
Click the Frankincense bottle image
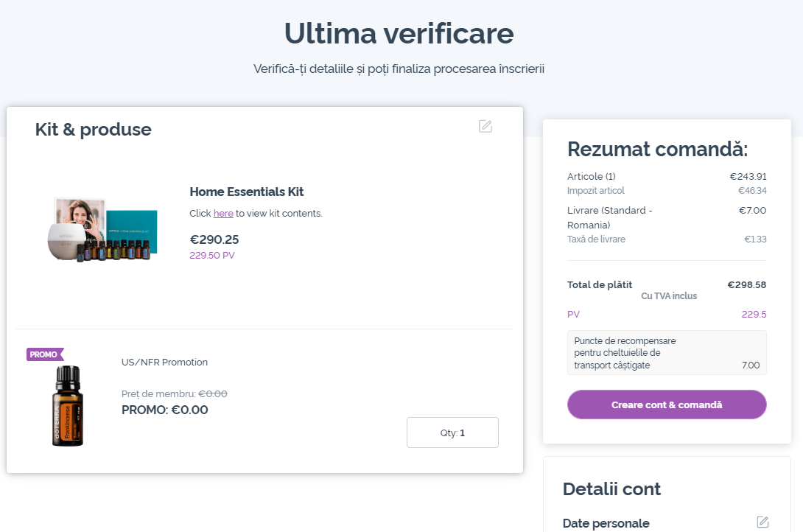point(68,405)
